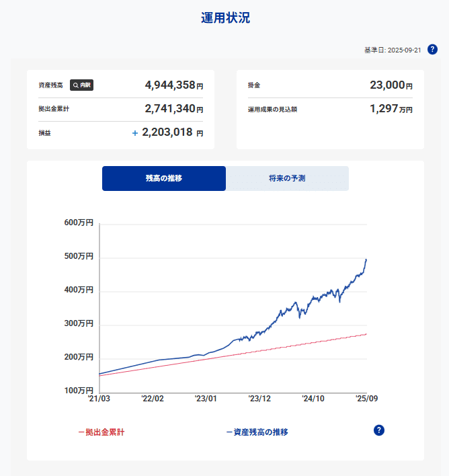The image size is (449, 476).
Task: Click the 600万円 label on the y-axis
Action: [x=79, y=223]
